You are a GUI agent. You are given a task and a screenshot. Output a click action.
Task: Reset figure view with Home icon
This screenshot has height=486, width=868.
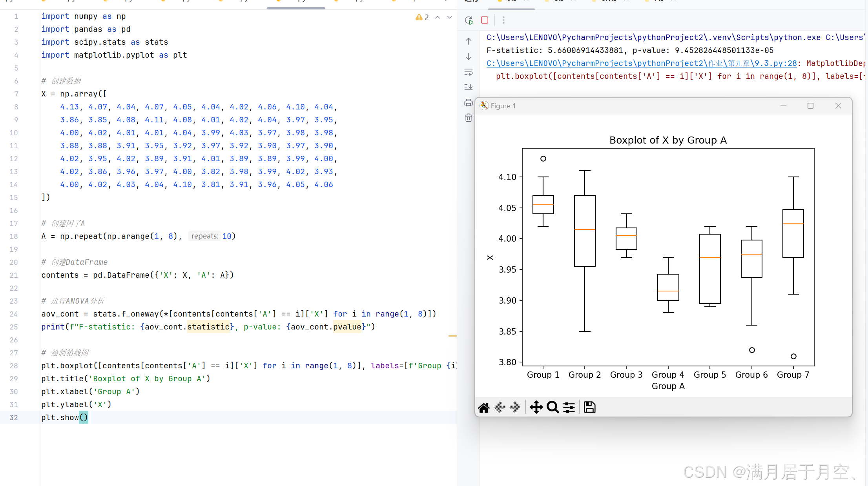[484, 408]
